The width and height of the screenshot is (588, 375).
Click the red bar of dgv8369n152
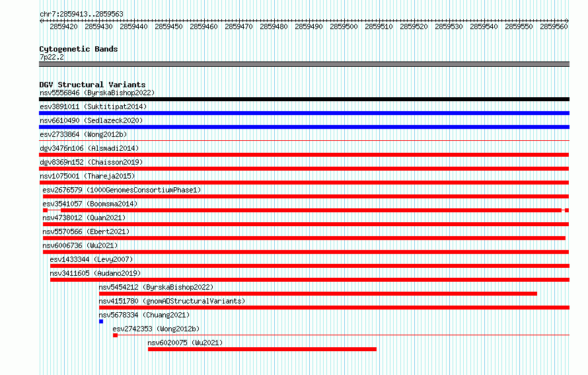coord(304,169)
